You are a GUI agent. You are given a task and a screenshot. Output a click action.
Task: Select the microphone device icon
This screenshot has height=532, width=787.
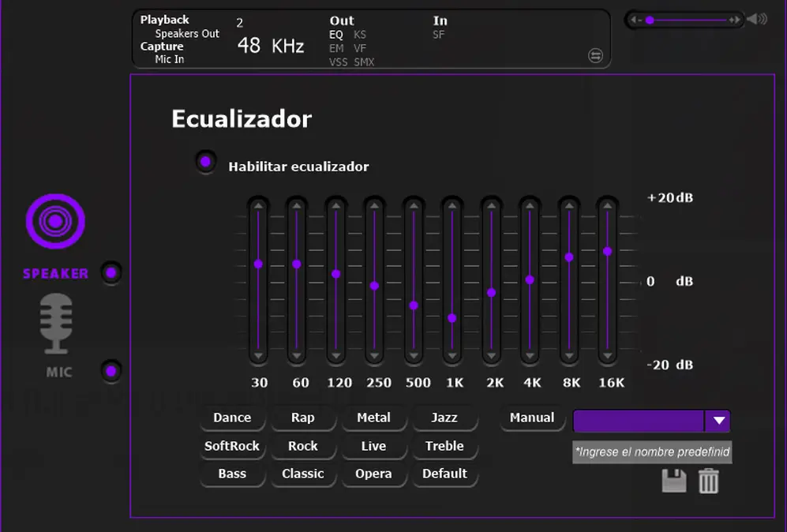[56, 324]
